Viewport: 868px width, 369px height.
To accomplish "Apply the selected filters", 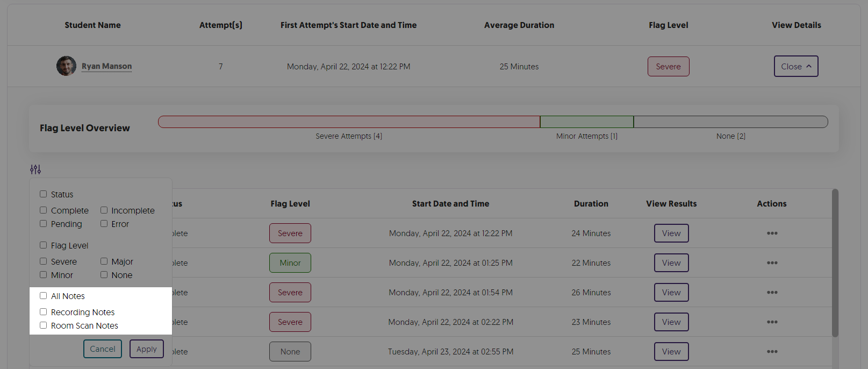I will (146, 349).
